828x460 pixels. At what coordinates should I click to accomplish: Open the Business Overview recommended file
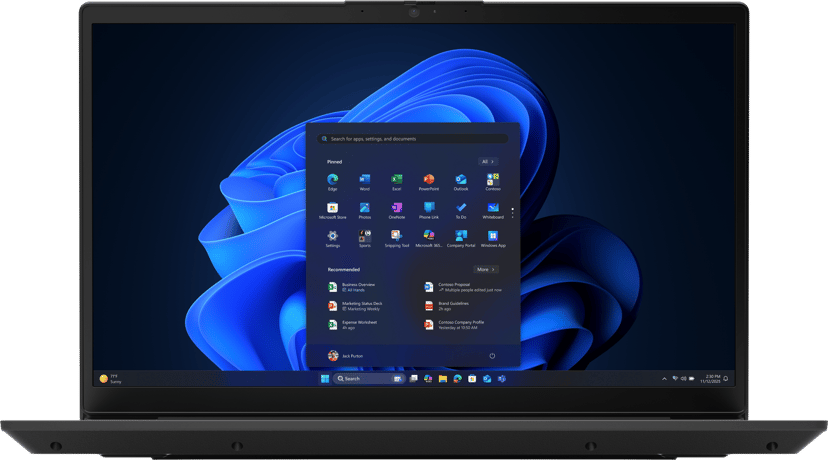[x=352, y=287]
